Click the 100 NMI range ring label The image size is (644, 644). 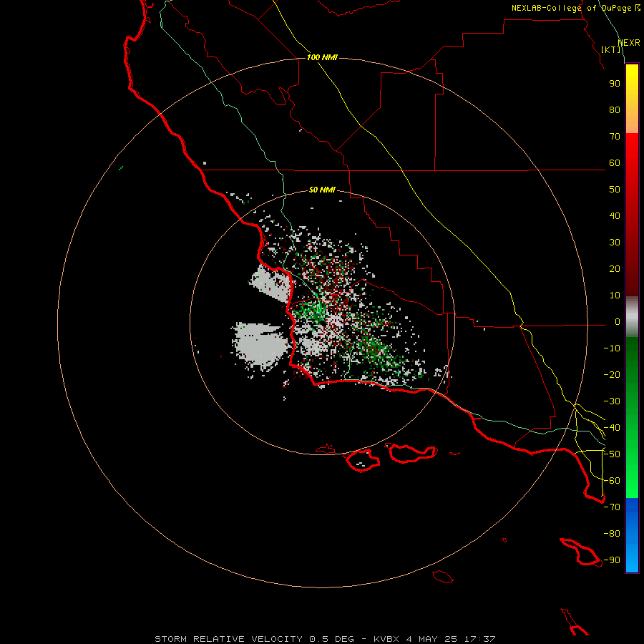pos(322,57)
